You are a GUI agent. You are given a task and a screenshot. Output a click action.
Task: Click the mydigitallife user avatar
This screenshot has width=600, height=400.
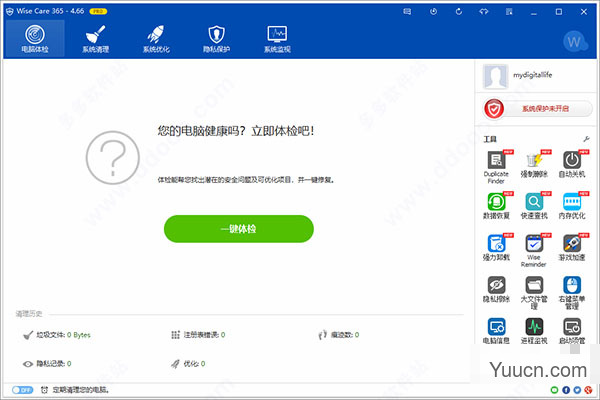(x=495, y=76)
